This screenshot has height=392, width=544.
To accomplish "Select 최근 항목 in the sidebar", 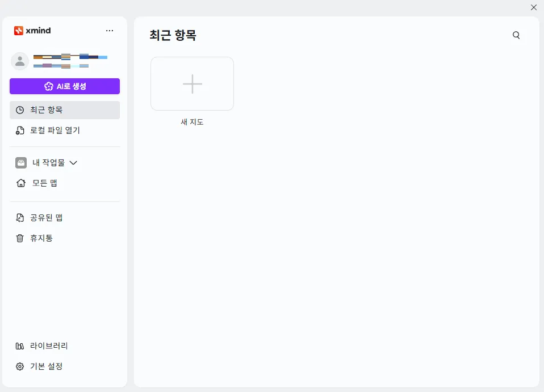I will 48,109.
